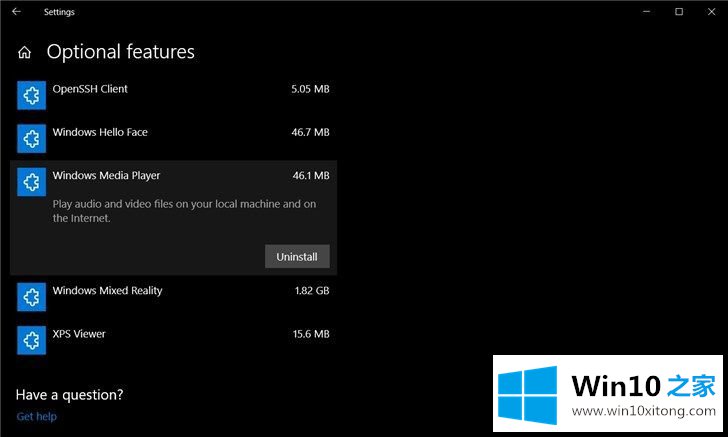Click the Play audio and video description text
728x437 pixels.
(184, 211)
